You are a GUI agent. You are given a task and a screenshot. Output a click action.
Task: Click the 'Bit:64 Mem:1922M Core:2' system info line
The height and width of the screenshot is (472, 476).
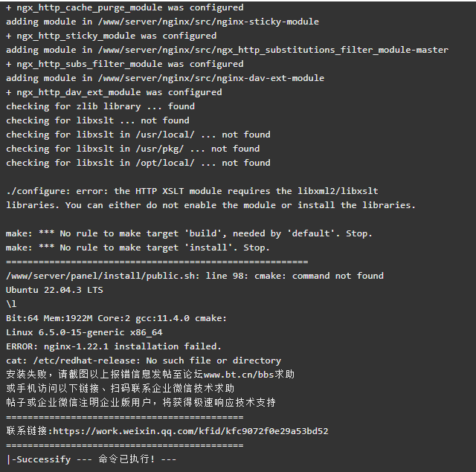116,318
